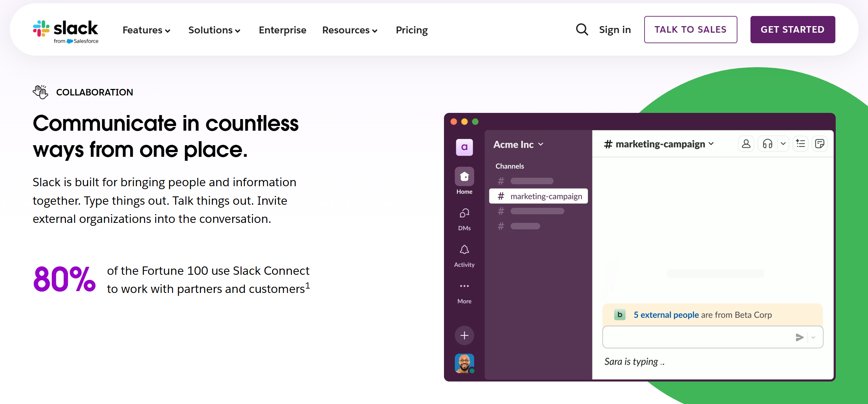The image size is (868, 404).
Task: Click the Slack logo
Action: click(x=66, y=31)
